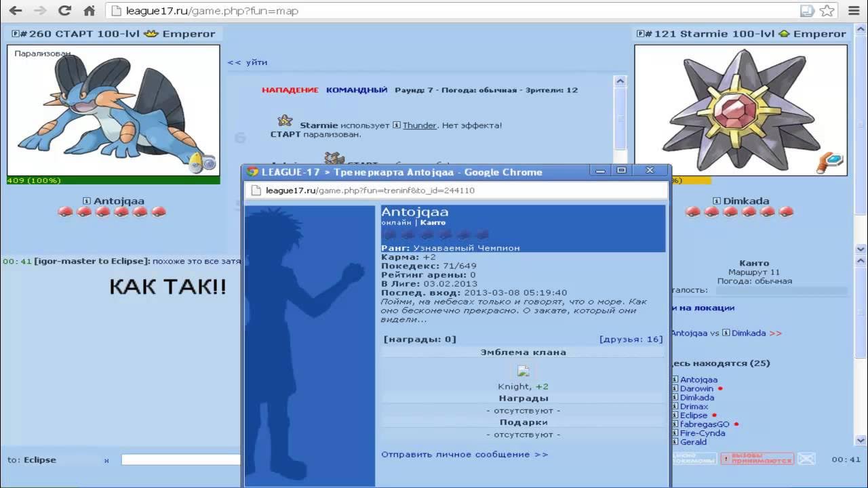Open info icon next to Darowin
Screen dimensions: 868x488
coord(675,388)
